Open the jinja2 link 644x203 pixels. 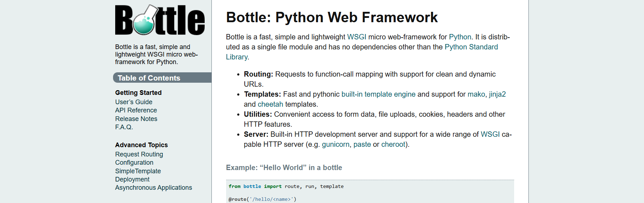point(497,94)
